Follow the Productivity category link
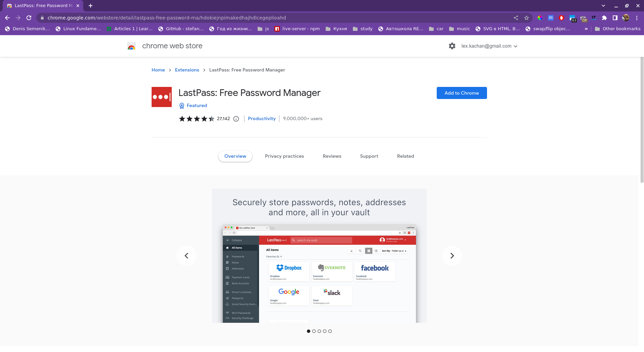 [x=262, y=119]
